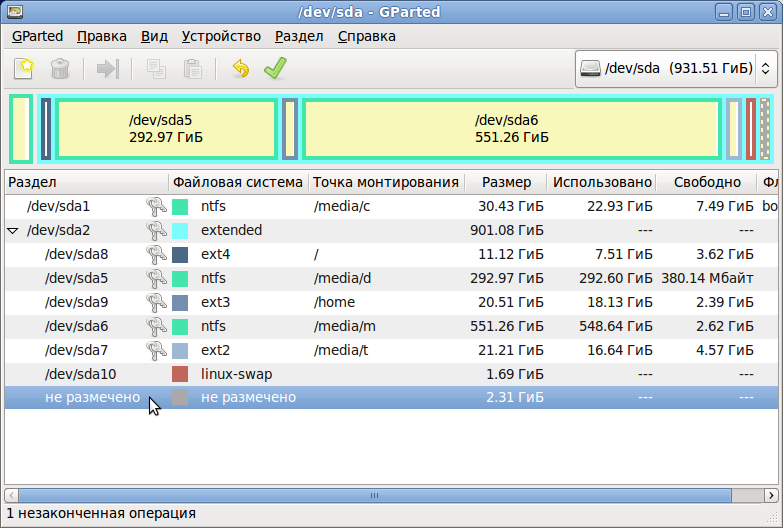This screenshot has height=528, width=783.
Task: Click the 1 незаконченная операция status text
Action: pyautogui.click(x=101, y=514)
